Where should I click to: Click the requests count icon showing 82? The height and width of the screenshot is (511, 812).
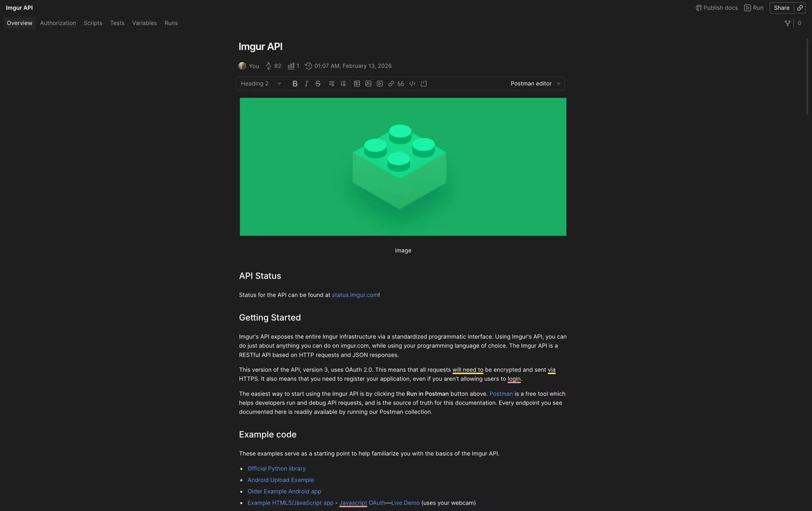tap(269, 66)
